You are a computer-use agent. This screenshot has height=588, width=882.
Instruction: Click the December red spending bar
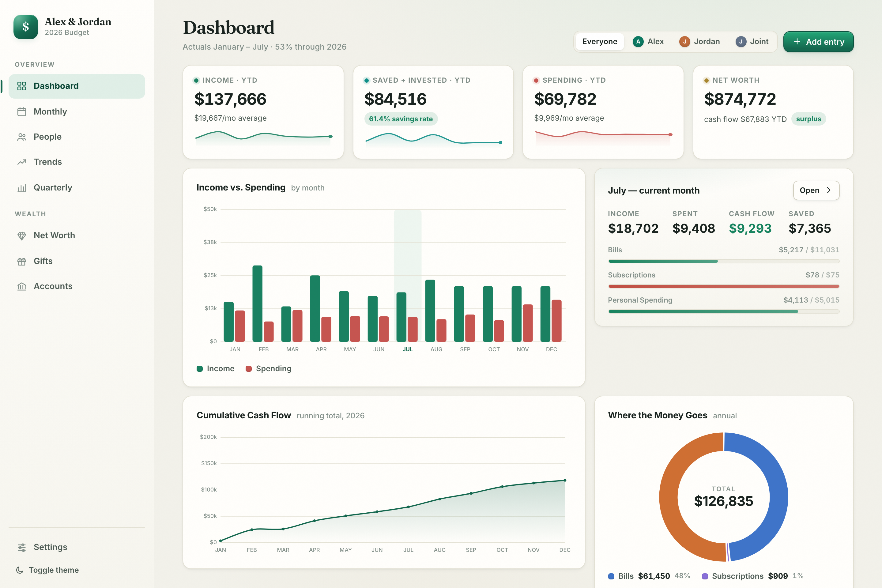556,321
